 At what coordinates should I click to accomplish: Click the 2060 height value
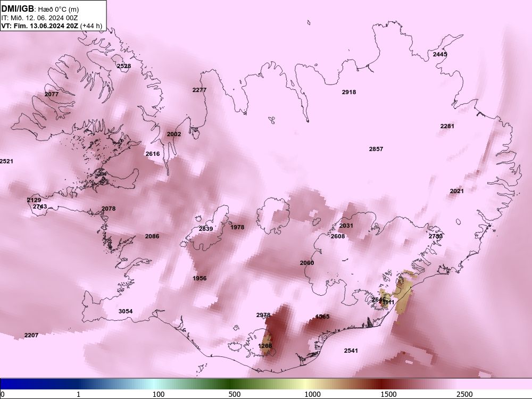pyautogui.click(x=307, y=263)
